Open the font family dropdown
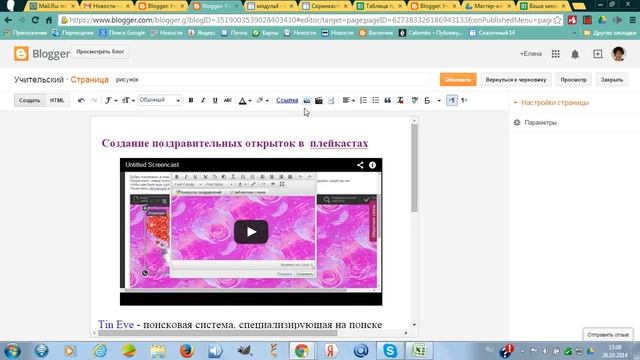This screenshot has height=360, width=640. (111, 100)
